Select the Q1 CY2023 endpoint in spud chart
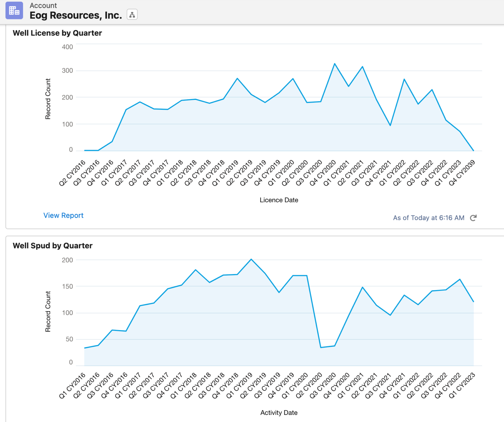 coord(473,301)
